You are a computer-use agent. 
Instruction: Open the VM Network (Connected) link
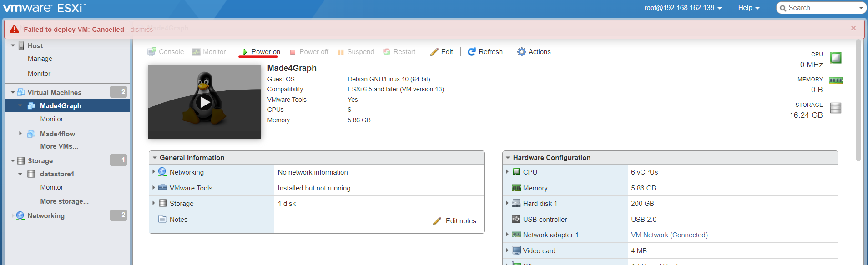coord(669,235)
